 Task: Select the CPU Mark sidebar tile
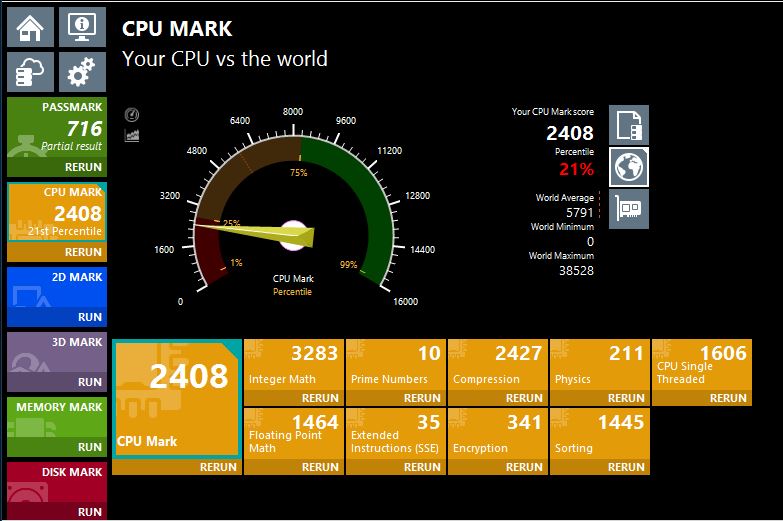tap(56, 212)
